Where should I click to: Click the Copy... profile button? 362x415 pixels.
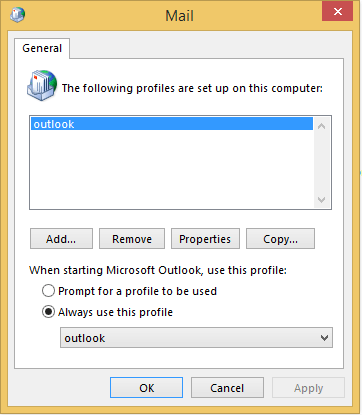coord(280,239)
